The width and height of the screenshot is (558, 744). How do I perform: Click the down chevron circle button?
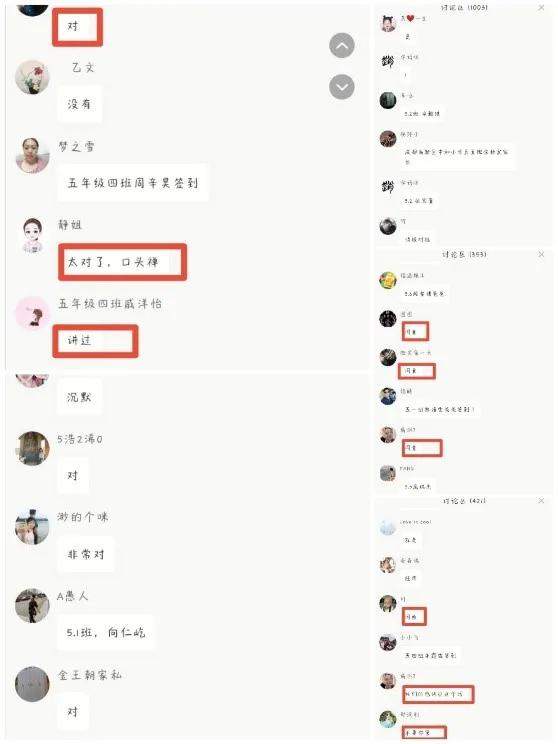[342, 87]
